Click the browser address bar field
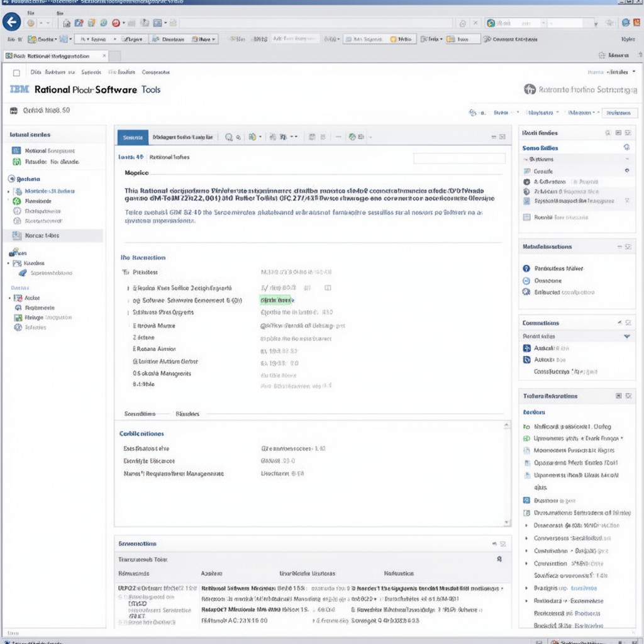644x644 pixels. (317, 23)
